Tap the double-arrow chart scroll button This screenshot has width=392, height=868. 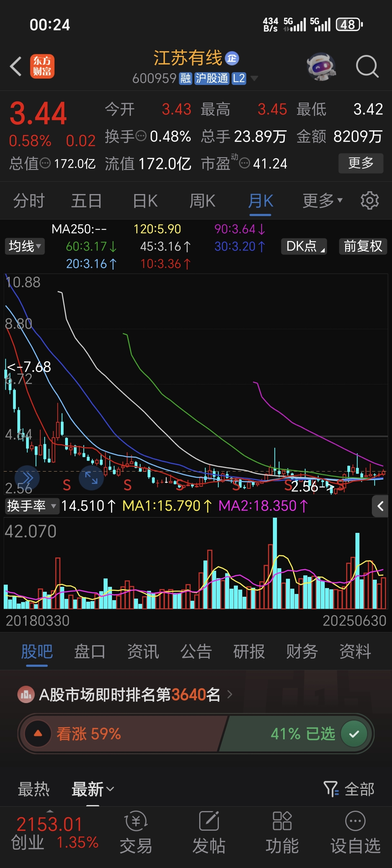tap(27, 478)
